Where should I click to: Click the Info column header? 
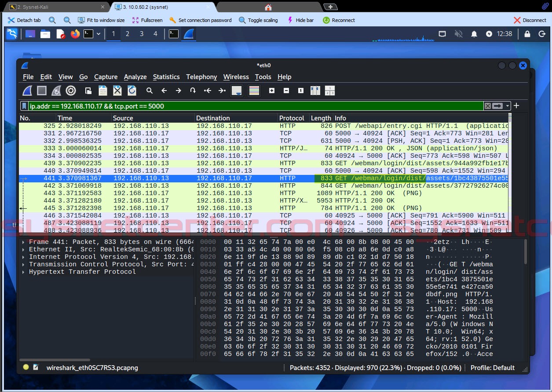tap(420, 118)
